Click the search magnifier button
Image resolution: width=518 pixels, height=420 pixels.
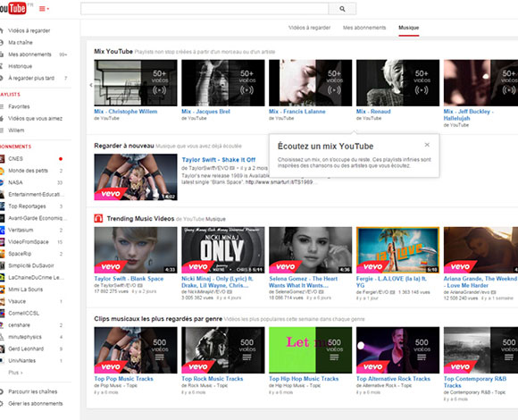pos(342,9)
